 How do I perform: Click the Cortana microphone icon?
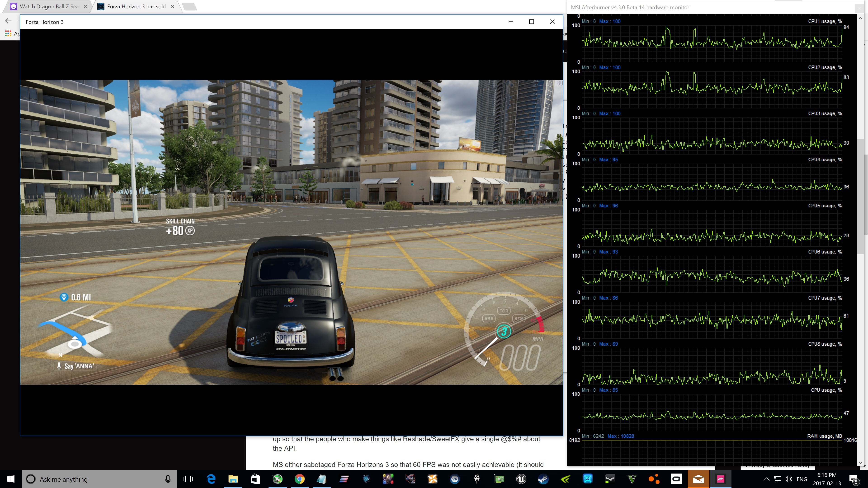pos(167,479)
